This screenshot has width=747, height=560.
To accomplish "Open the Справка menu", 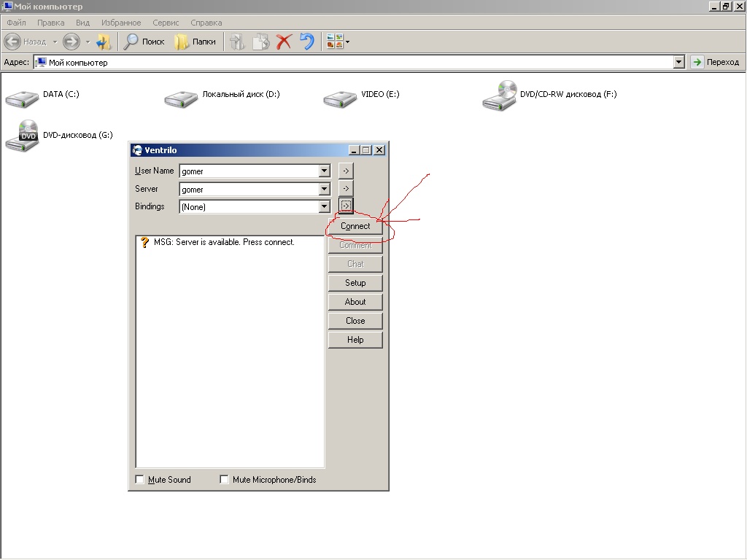I will pos(206,23).
